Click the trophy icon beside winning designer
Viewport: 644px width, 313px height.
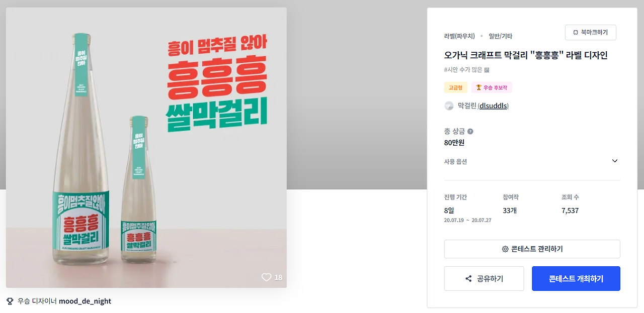(x=10, y=301)
